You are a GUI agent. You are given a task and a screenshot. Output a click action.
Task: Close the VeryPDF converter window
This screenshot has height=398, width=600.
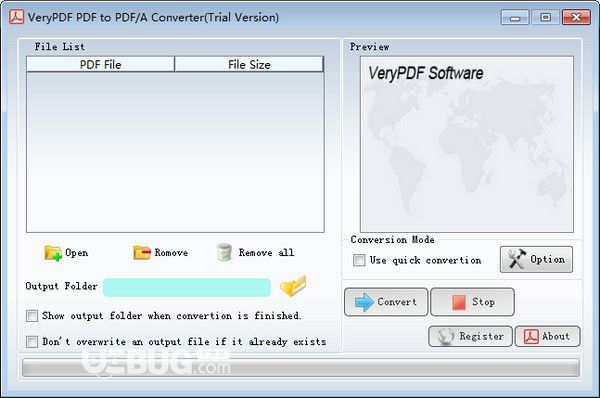576,18
